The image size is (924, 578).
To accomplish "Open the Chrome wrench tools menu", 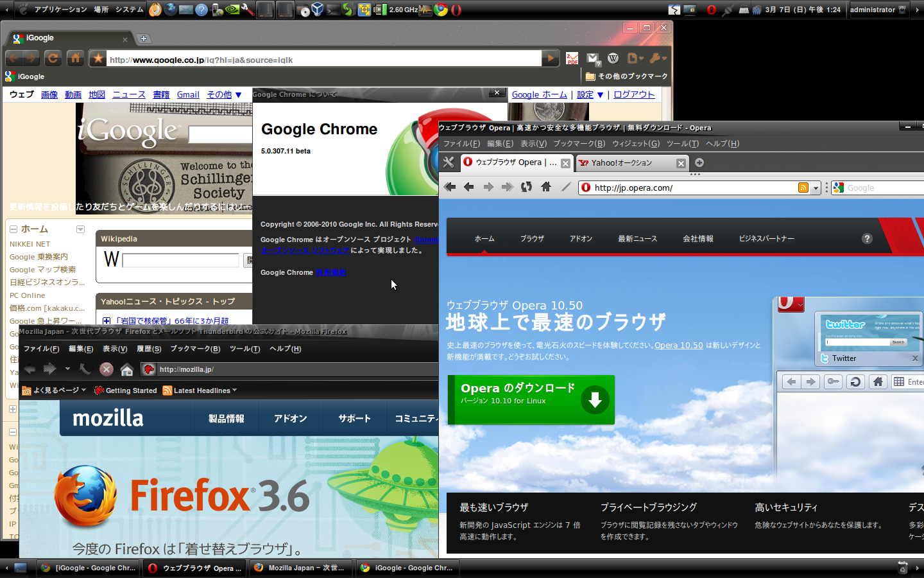I will pos(658,58).
